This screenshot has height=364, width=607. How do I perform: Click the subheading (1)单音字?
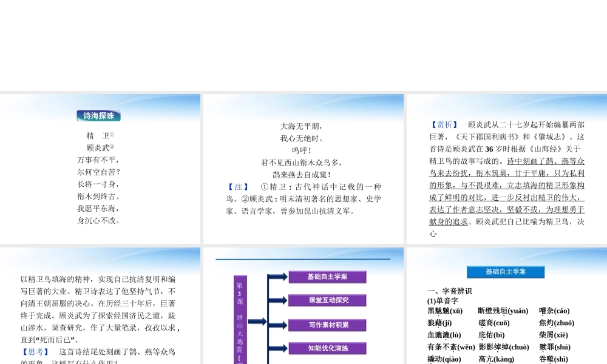(443, 301)
